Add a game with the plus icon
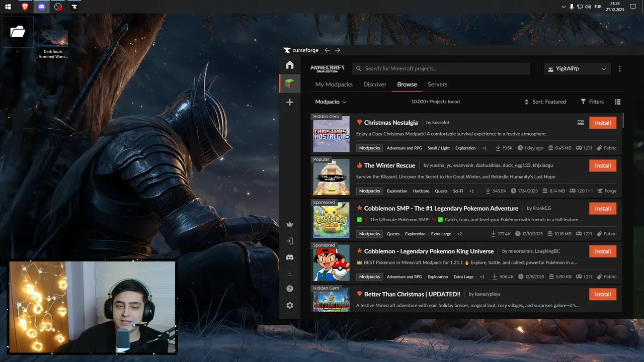The width and height of the screenshot is (644, 362). click(290, 102)
